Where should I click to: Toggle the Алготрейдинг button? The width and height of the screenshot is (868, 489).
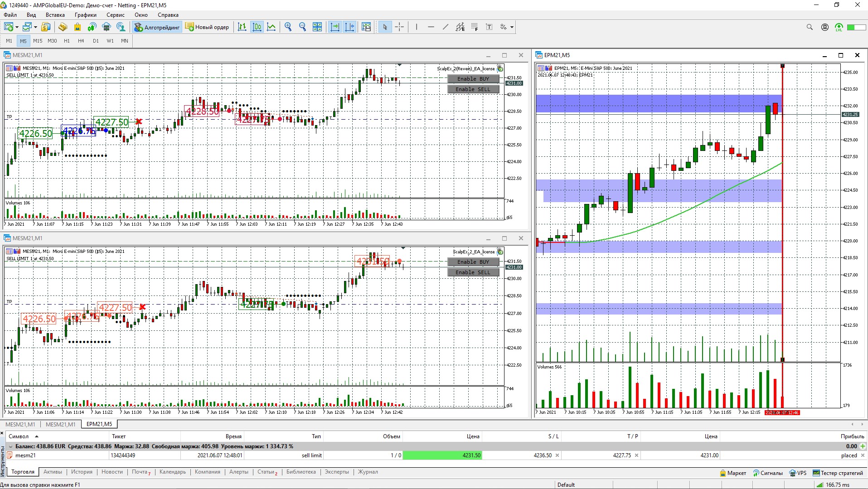[x=157, y=27]
